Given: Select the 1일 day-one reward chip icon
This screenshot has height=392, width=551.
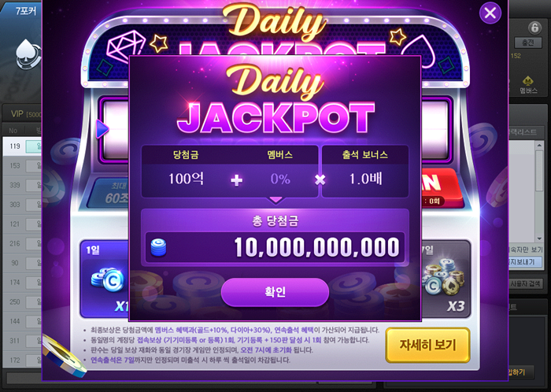Looking at the screenshot, I should tap(108, 280).
